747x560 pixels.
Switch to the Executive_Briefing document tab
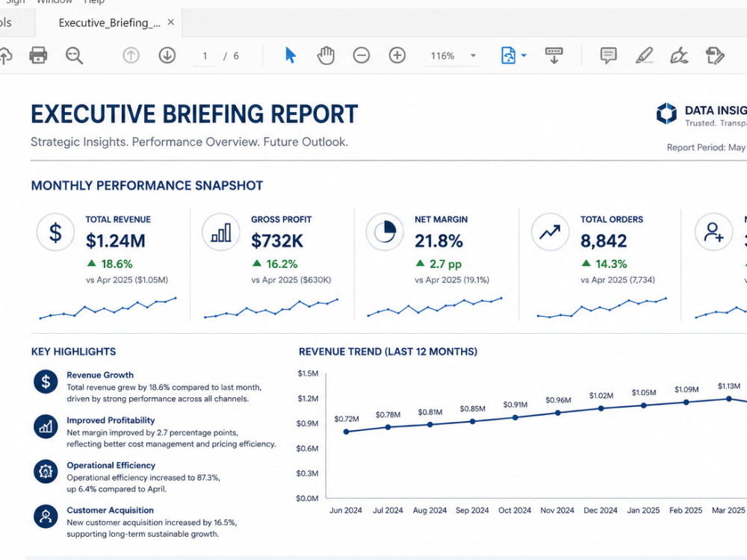click(x=109, y=23)
